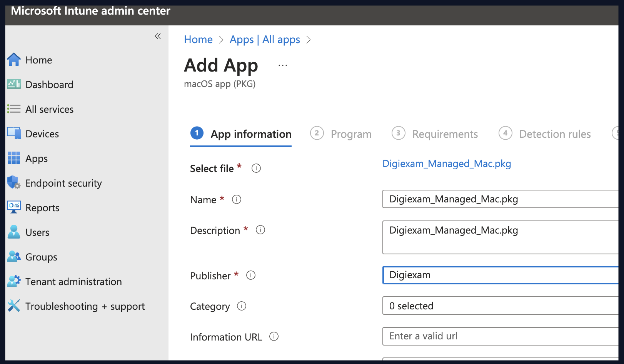Click the Apps grid icon
This screenshot has width=624, height=364.
[14, 158]
